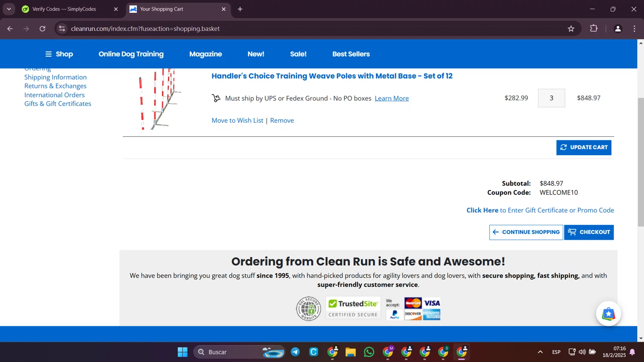Open Online Dog Training section
Screen dimensions: 644x362
coord(131,54)
